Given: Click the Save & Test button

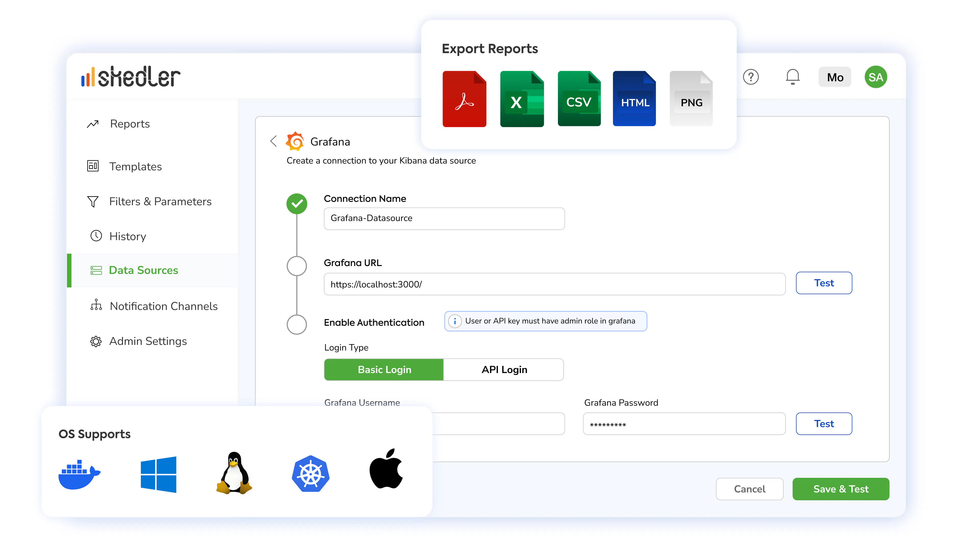Looking at the screenshot, I should pyautogui.click(x=841, y=489).
